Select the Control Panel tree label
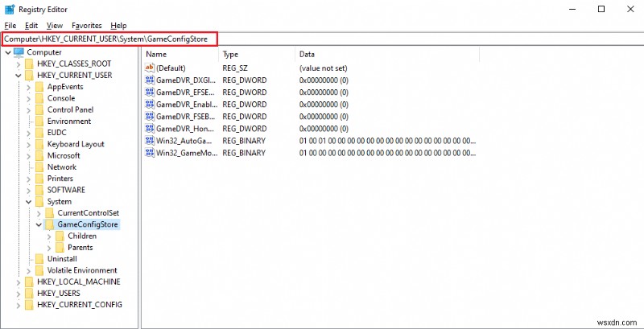The image size is (644, 329). [x=70, y=110]
